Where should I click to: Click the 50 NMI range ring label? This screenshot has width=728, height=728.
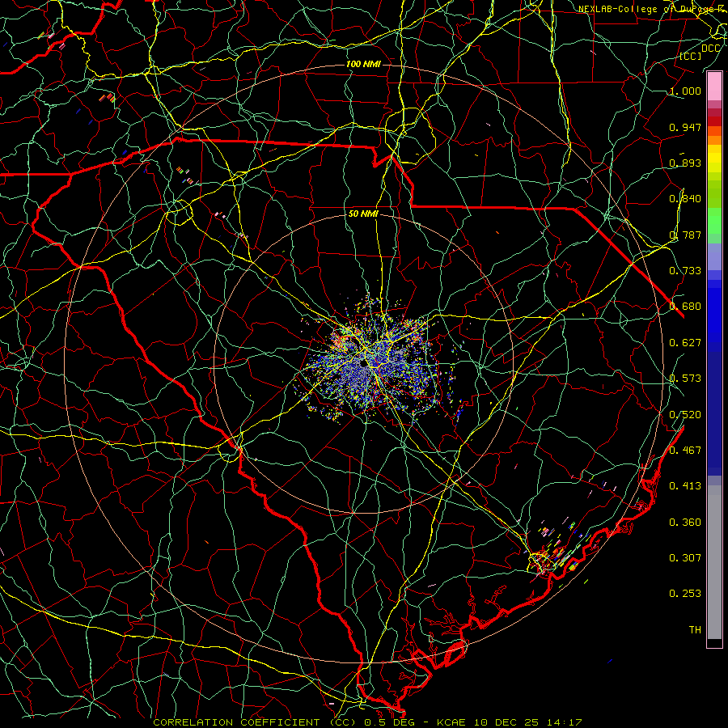click(x=363, y=214)
